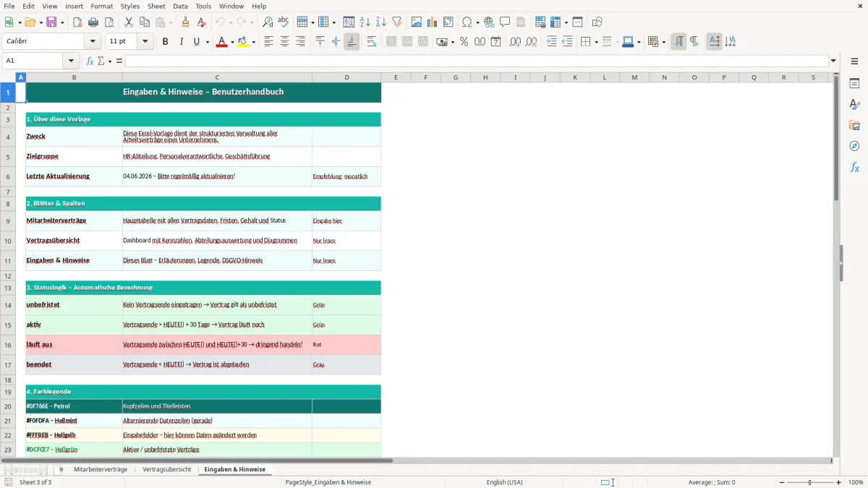Click Increase Indent icon
868x488 pixels.
coord(551,42)
